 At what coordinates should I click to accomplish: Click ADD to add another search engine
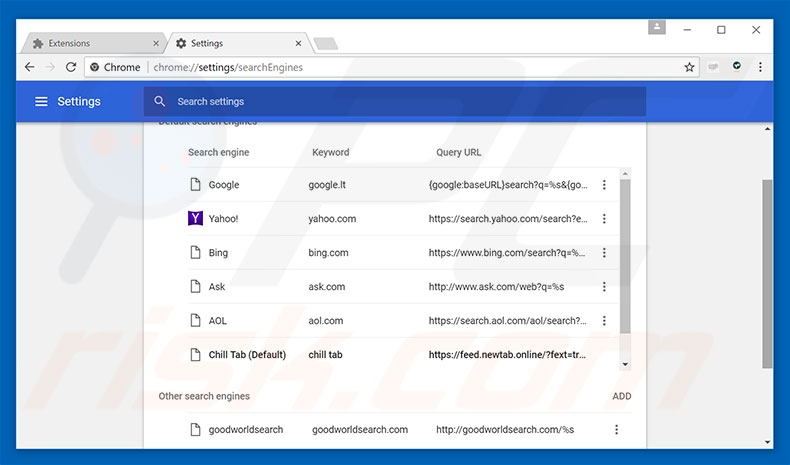(x=622, y=396)
